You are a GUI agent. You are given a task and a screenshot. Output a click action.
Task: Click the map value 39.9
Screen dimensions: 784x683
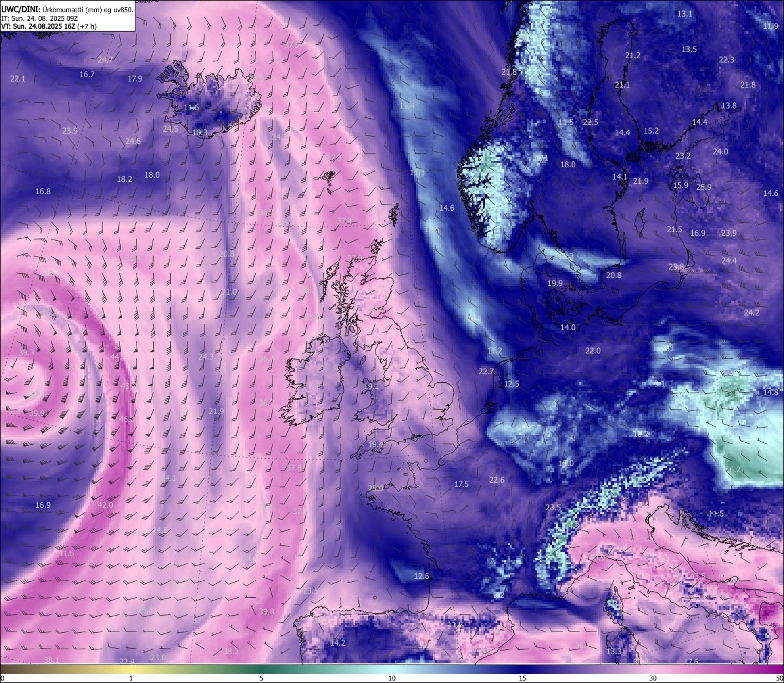pos(37,413)
